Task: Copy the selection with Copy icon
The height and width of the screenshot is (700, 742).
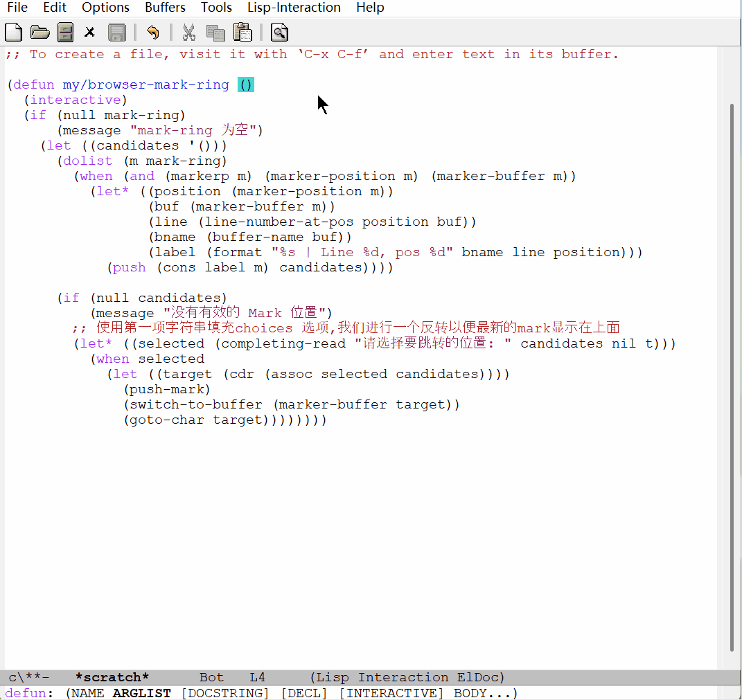Action: tap(215, 32)
